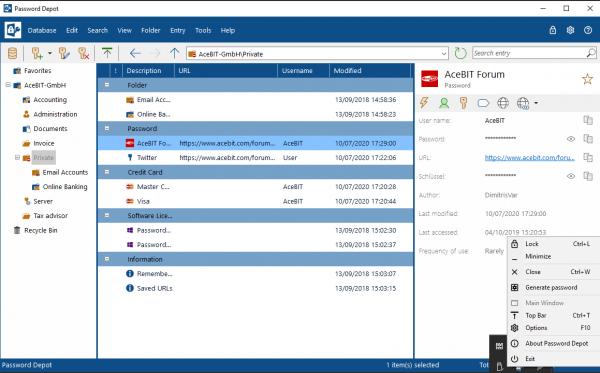Viewport: 600px width, 373px height.
Task: Open the Database menu
Action: tap(42, 30)
